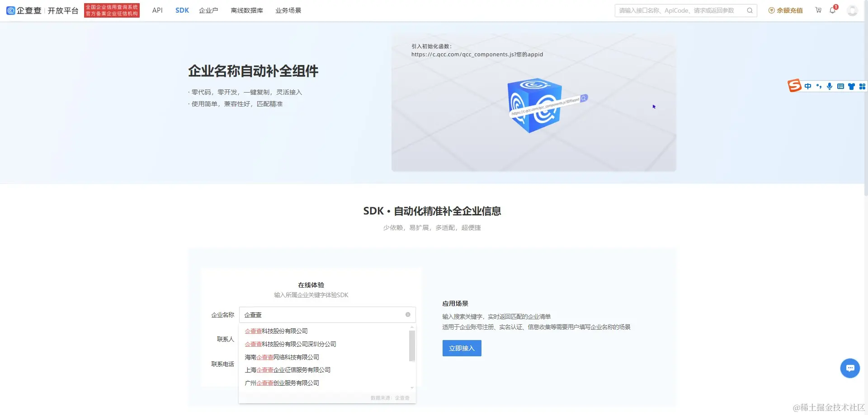868x415 pixels.
Task: Click the suggestion list scrollbar thumb
Action: coord(412,346)
